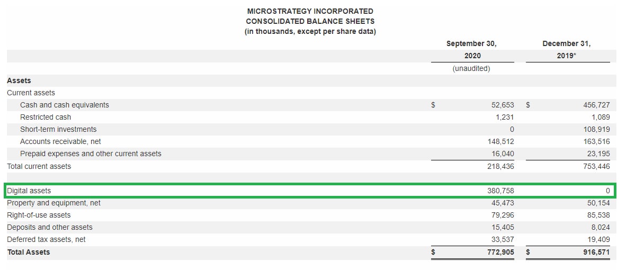Click Property and equipment, net label
Image resolution: width=644 pixels, height=270 pixels.
click(x=53, y=203)
